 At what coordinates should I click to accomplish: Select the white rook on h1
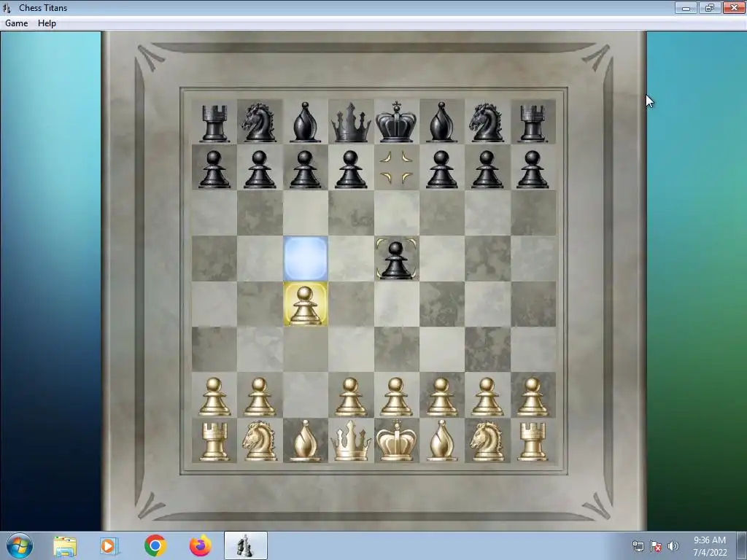point(533,442)
